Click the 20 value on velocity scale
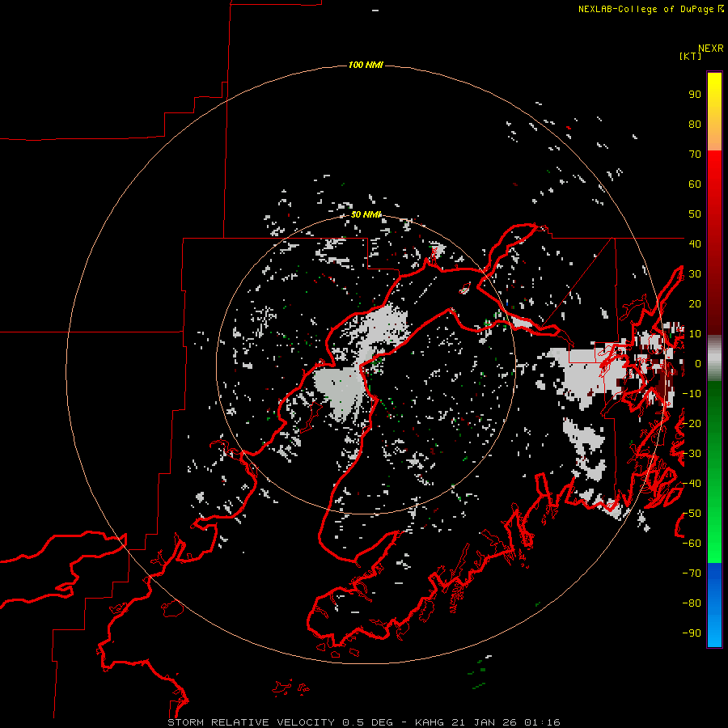 point(695,303)
